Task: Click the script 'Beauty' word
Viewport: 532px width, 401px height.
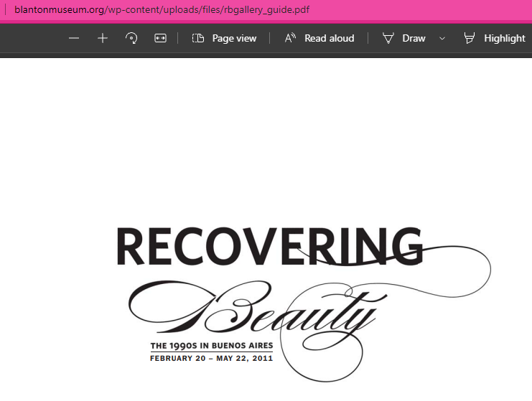Action: click(x=258, y=308)
